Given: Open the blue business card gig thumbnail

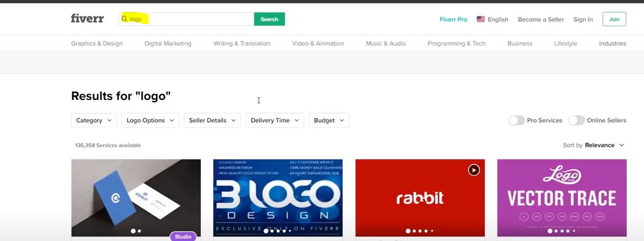Looking at the screenshot, I should click(136, 198).
